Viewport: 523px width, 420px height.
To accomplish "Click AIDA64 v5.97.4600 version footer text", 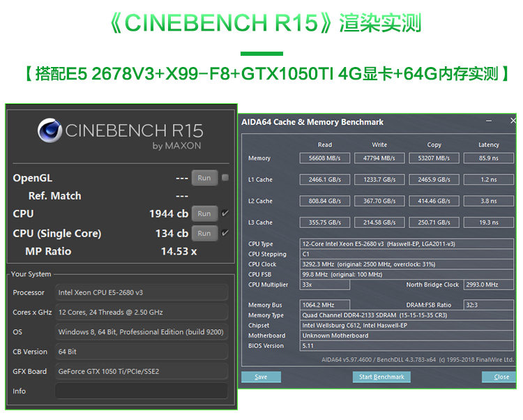I will (418, 359).
